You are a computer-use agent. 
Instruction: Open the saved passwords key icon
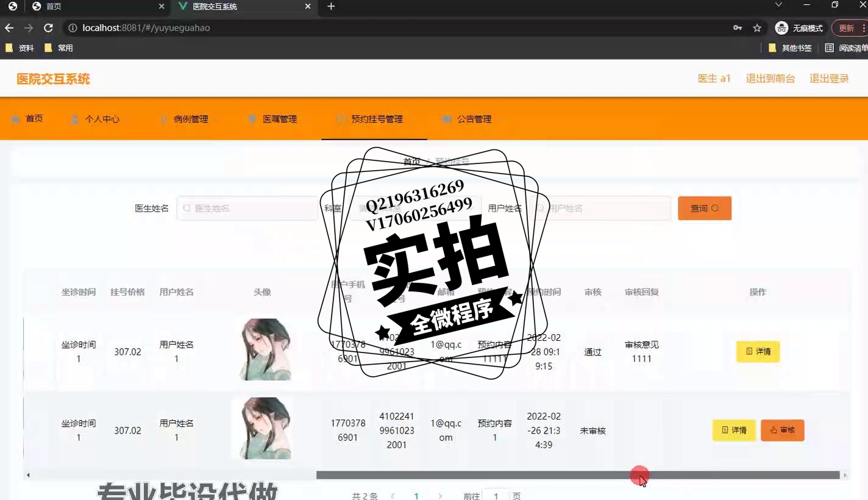(738, 28)
